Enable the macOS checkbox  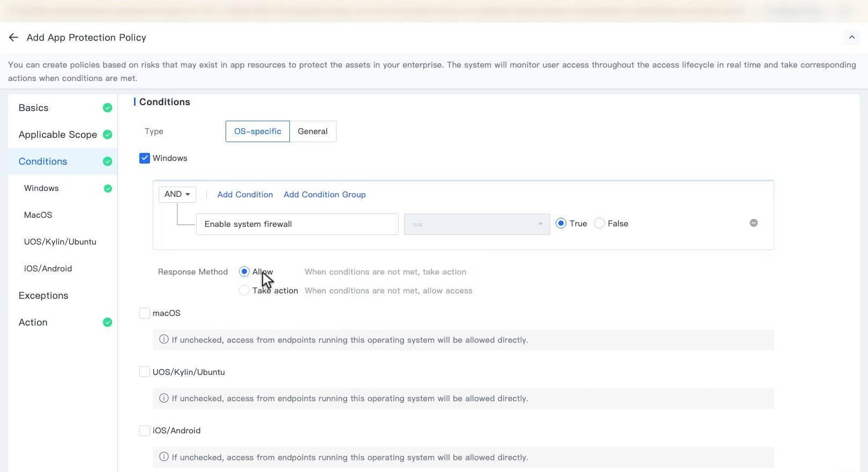pyautogui.click(x=145, y=313)
